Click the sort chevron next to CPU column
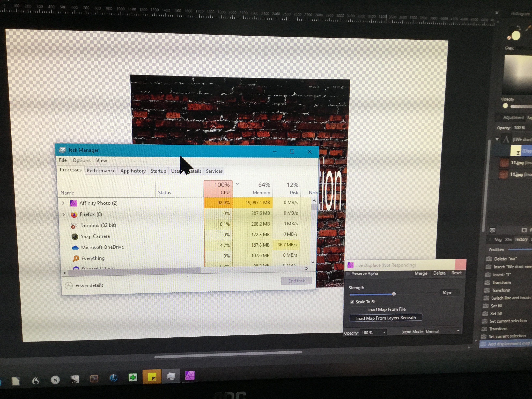 coord(237,184)
